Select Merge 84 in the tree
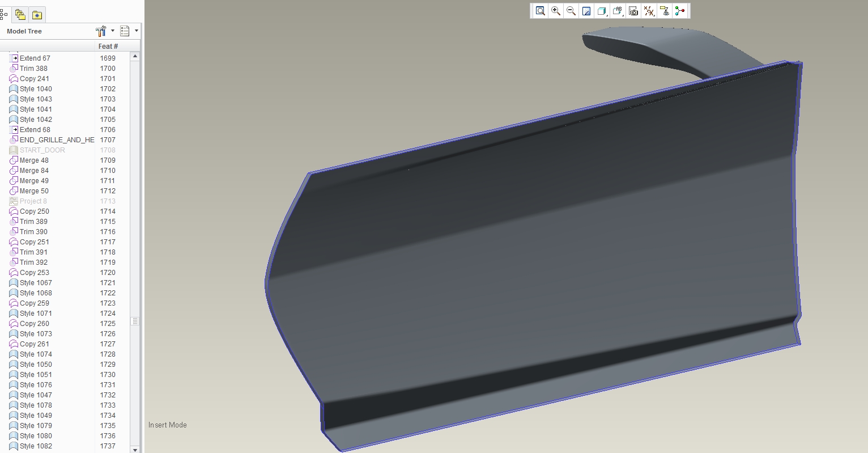 tap(34, 171)
